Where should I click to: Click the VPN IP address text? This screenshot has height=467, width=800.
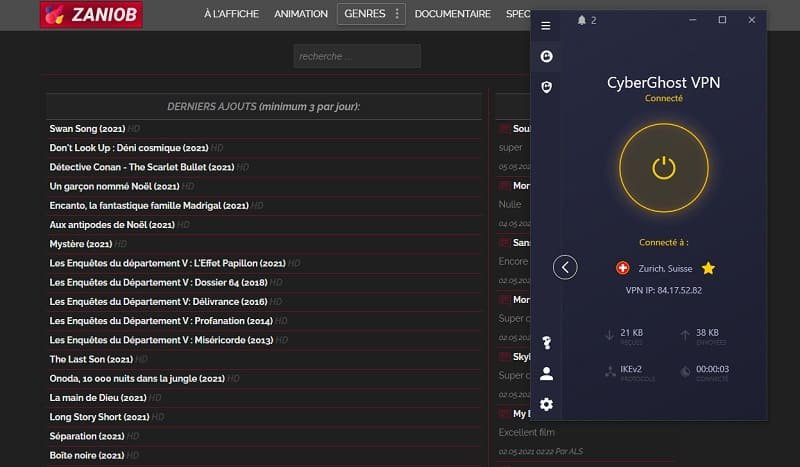(664, 290)
